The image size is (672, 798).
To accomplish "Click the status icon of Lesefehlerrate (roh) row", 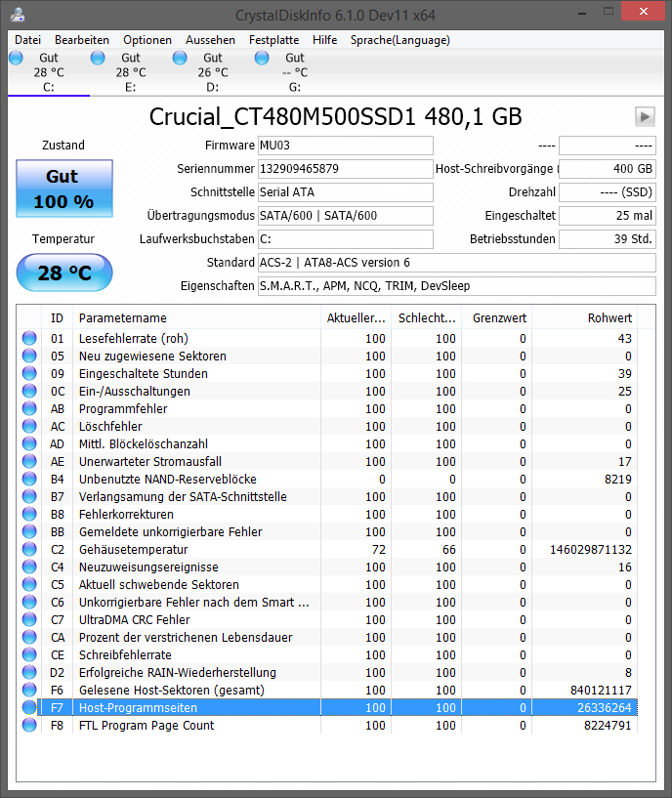I will click(29, 338).
